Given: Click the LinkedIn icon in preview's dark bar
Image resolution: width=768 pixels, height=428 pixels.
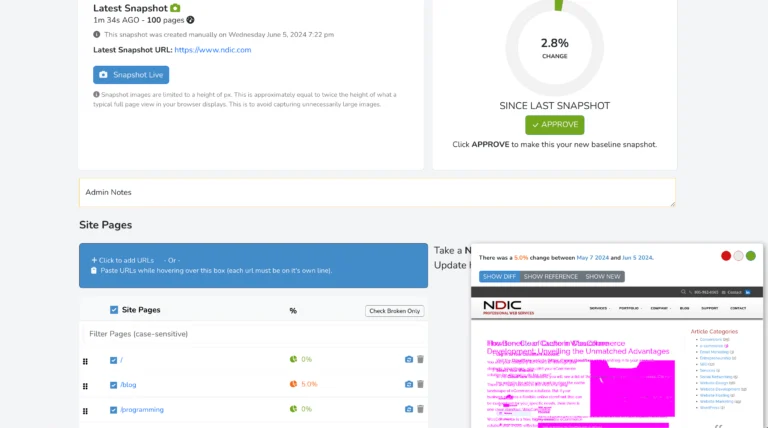Looking at the screenshot, I should pos(747,292).
